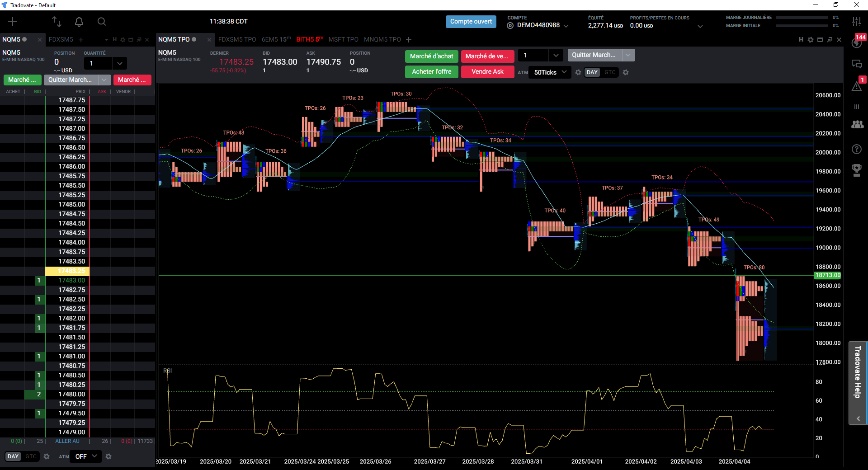Viewport: 868px width, 470px height.
Task: Click the search magnifier icon
Action: 102,21
